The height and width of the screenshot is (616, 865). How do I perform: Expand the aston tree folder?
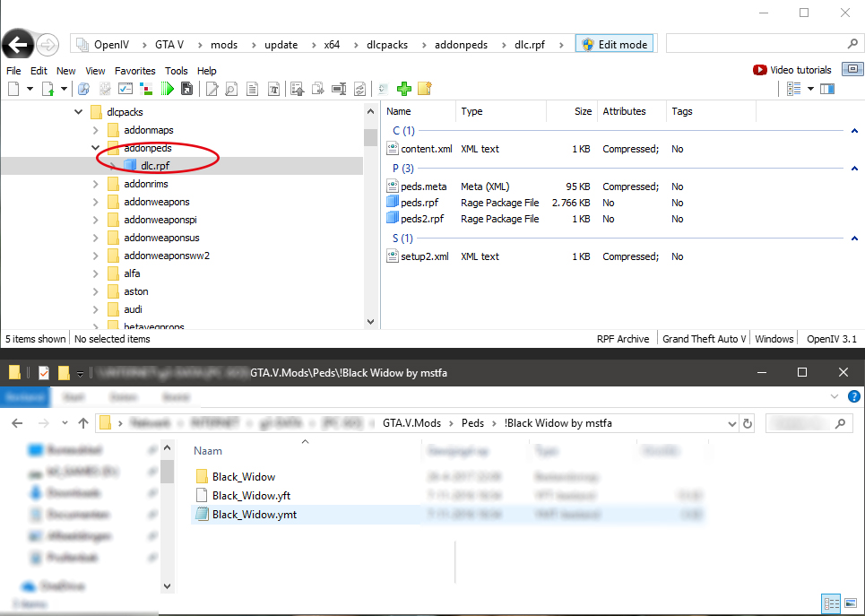(x=95, y=291)
